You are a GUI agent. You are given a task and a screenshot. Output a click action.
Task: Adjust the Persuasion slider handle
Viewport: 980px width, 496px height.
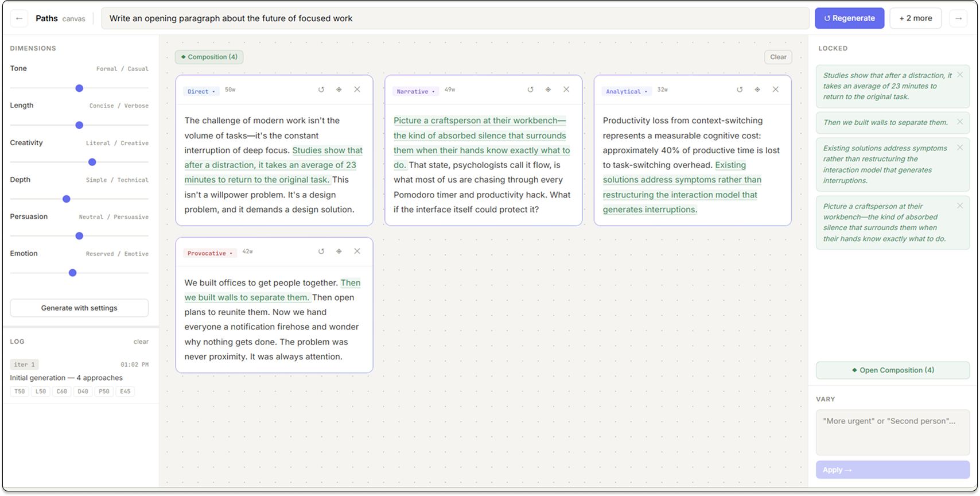[x=79, y=236]
